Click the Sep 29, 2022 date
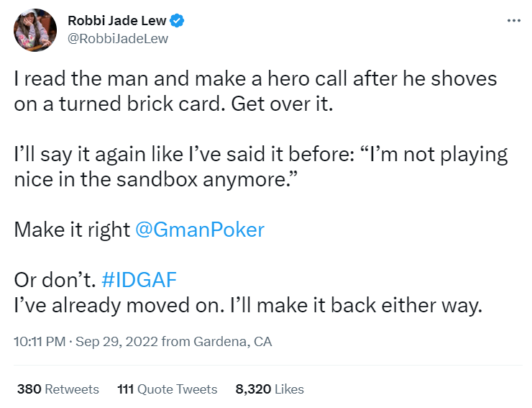532x408 pixels. pos(116,342)
